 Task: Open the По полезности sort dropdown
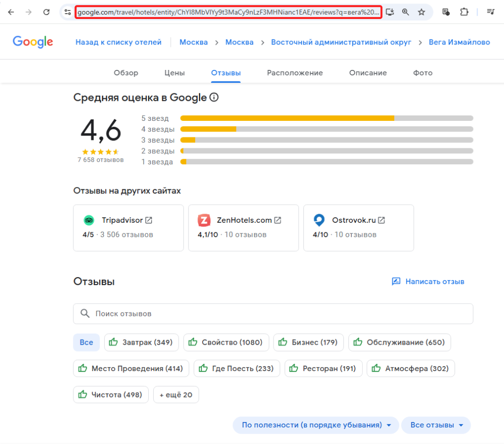[x=316, y=425]
